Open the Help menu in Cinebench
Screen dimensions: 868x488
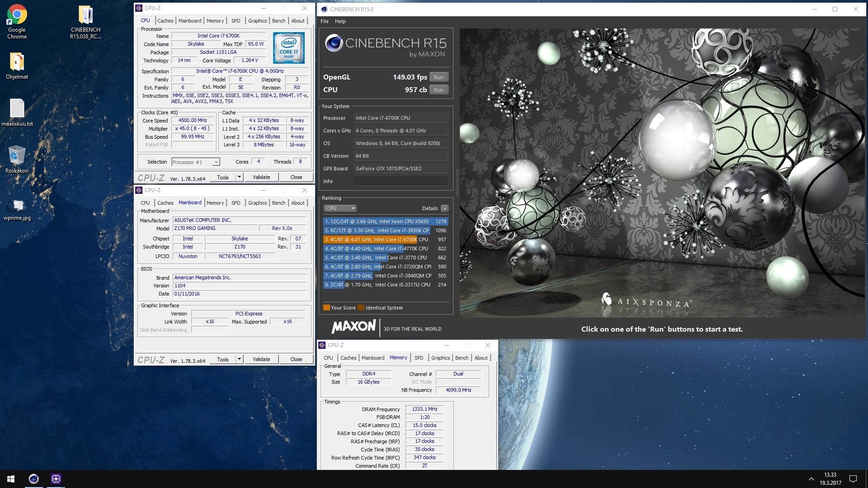pyautogui.click(x=340, y=21)
